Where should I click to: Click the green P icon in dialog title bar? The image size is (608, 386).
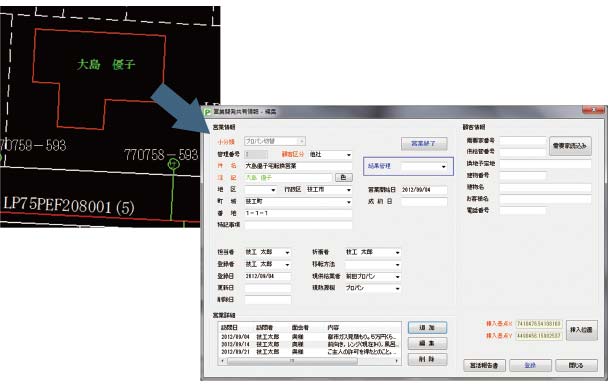tap(207, 112)
